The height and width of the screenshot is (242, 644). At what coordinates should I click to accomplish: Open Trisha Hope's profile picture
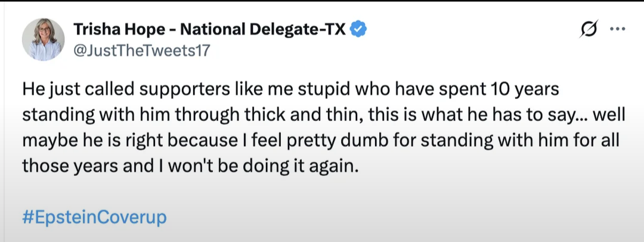click(44, 39)
